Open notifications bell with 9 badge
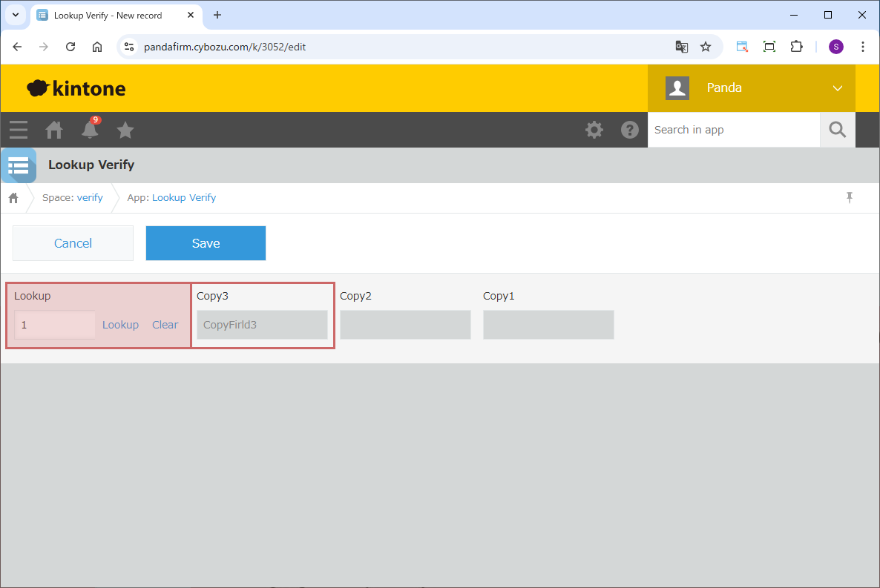Image resolution: width=880 pixels, height=588 pixels. tap(90, 130)
